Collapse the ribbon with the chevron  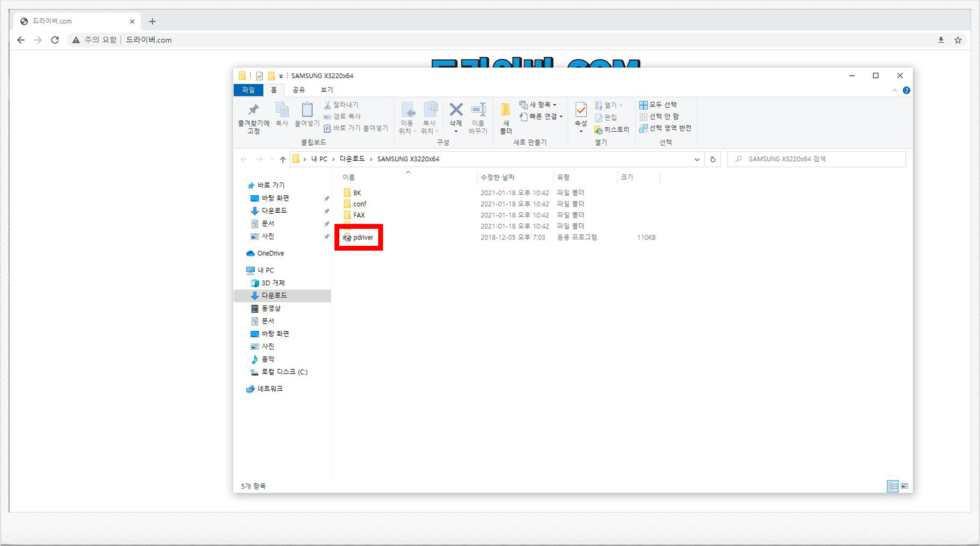(x=894, y=90)
